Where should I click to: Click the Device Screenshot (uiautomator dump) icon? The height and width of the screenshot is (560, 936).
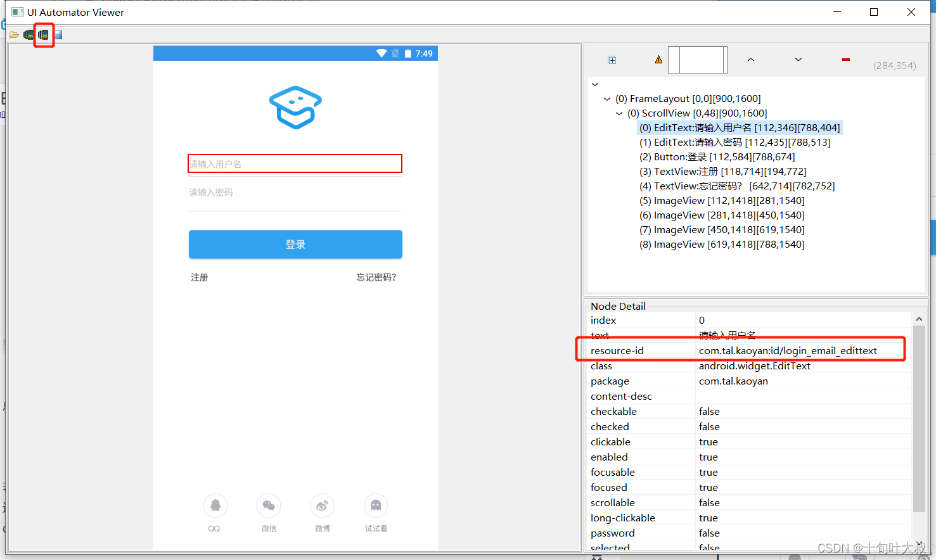(x=29, y=35)
